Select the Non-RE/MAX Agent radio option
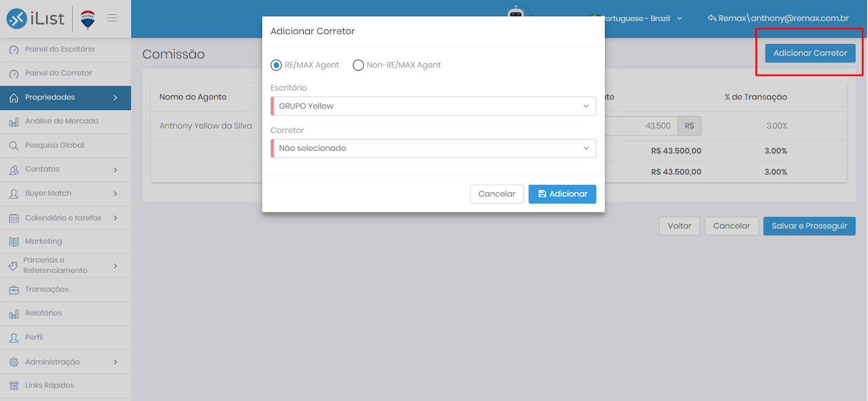The height and width of the screenshot is (401, 868). tap(358, 65)
